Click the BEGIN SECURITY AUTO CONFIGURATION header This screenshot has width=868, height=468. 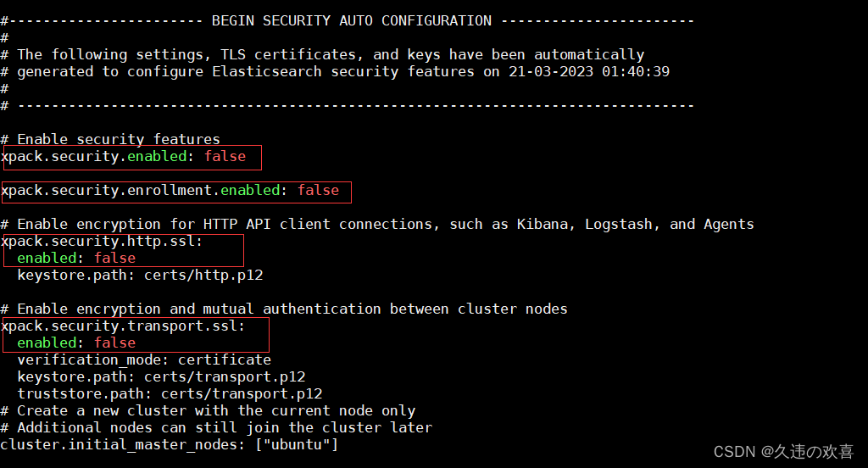(x=352, y=21)
